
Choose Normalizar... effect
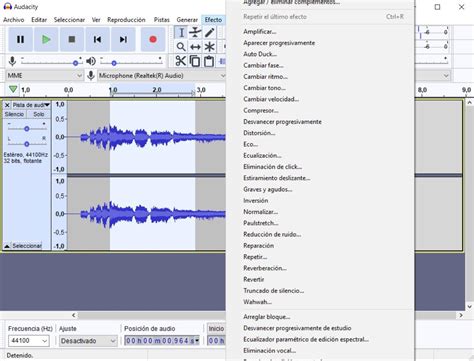coord(260,212)
